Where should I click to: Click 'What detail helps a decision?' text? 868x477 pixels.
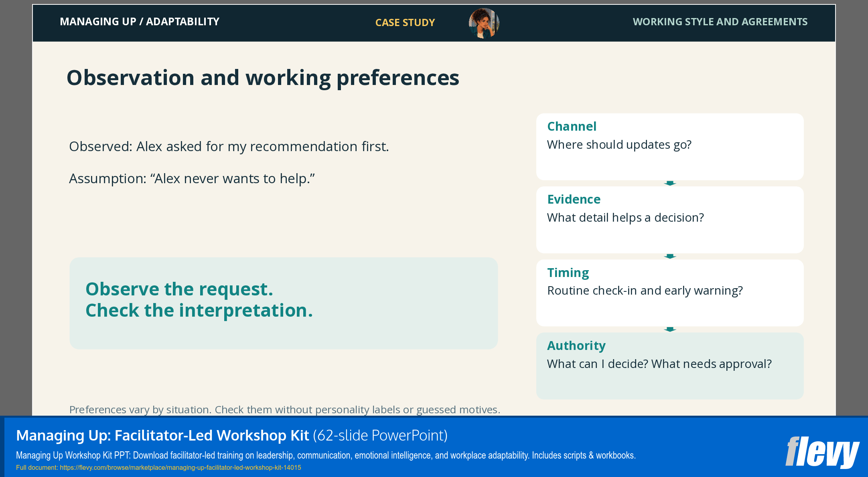pos(625,218)
